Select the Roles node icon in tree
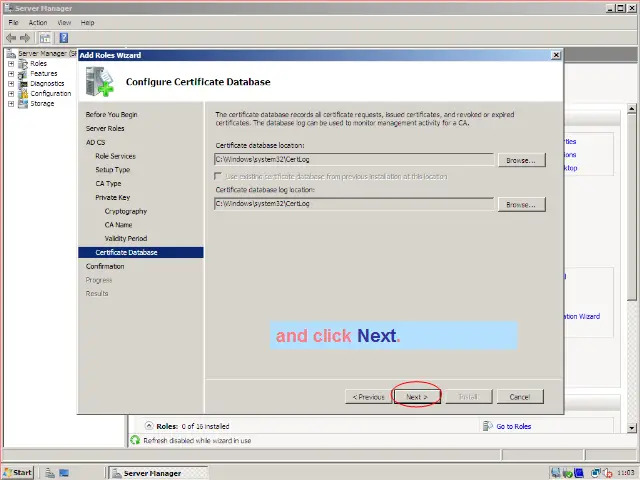Viewport: 640px width, 480px height. [x=23, y=64]
